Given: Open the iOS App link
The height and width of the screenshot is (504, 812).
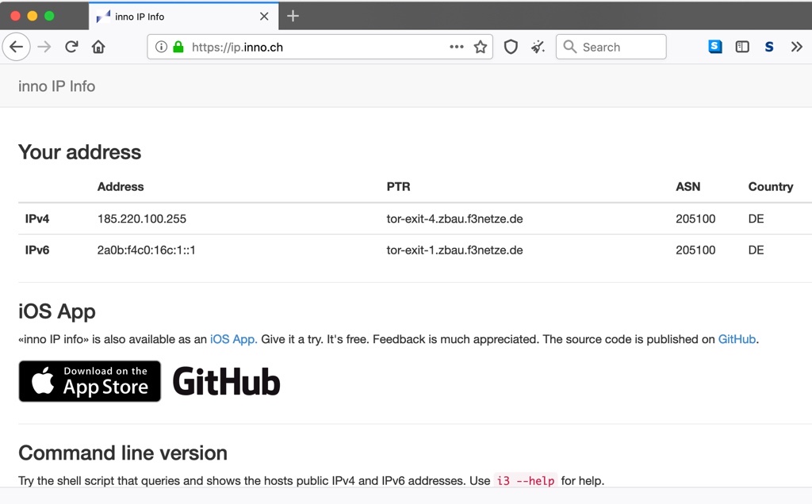Looking at the screenshot, I should [233, 339].
